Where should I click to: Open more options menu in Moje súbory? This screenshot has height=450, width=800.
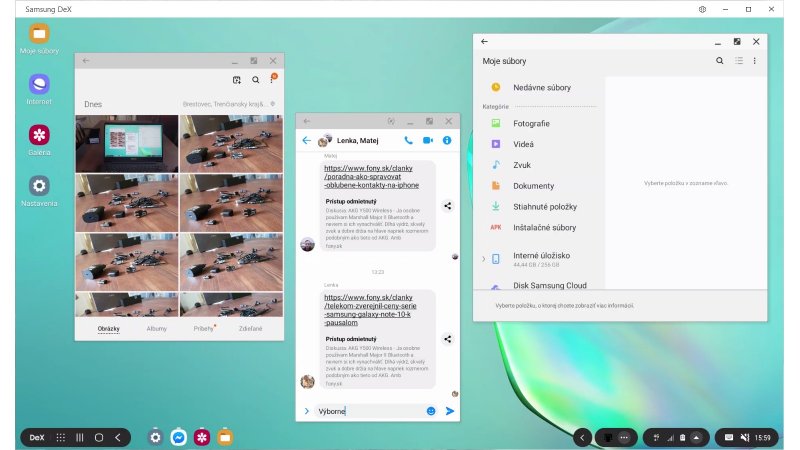pos(755,61)
